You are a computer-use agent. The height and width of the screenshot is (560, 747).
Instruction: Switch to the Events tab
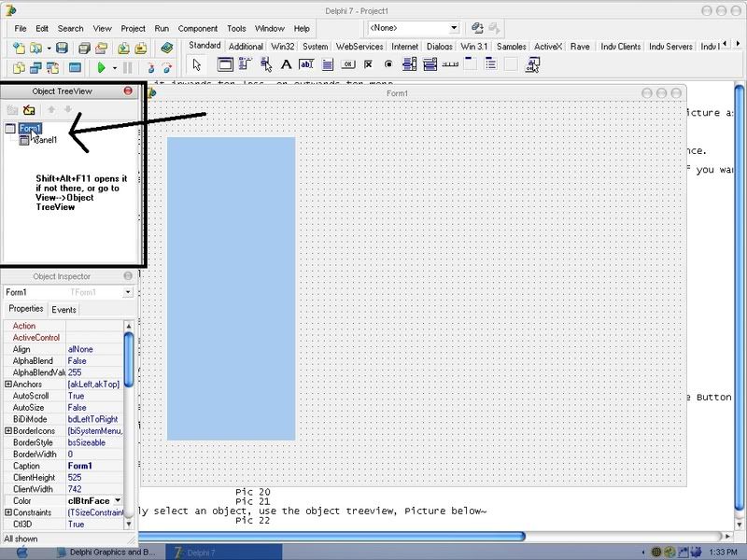point(63,310)
